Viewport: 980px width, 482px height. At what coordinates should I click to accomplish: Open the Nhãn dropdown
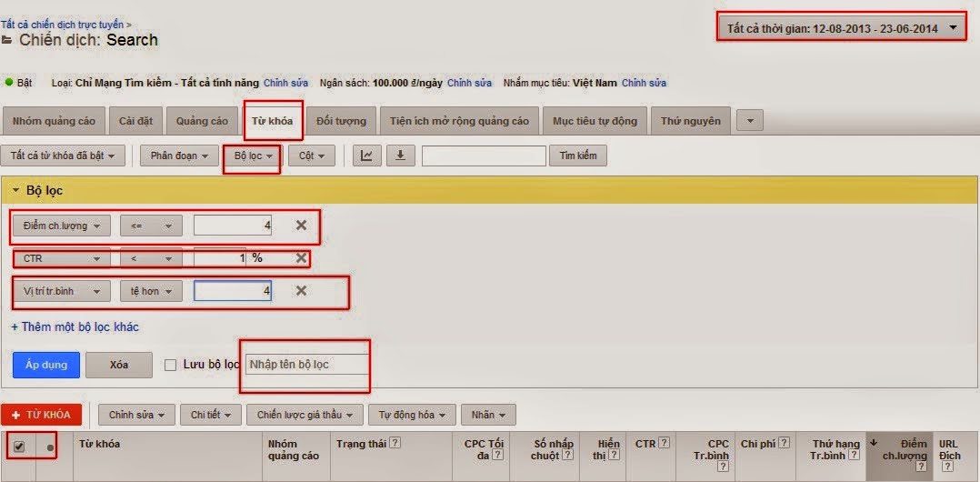pyautogui.click(x=488, y=415)
